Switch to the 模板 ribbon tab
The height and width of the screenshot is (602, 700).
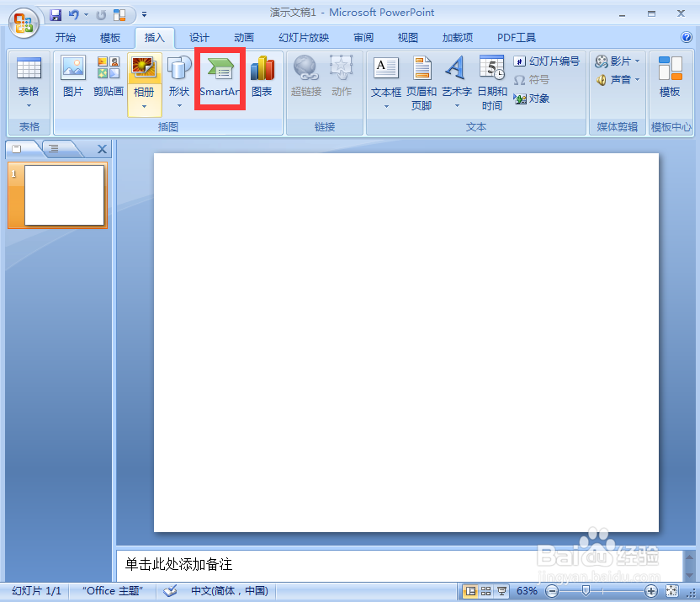point(110,38)
